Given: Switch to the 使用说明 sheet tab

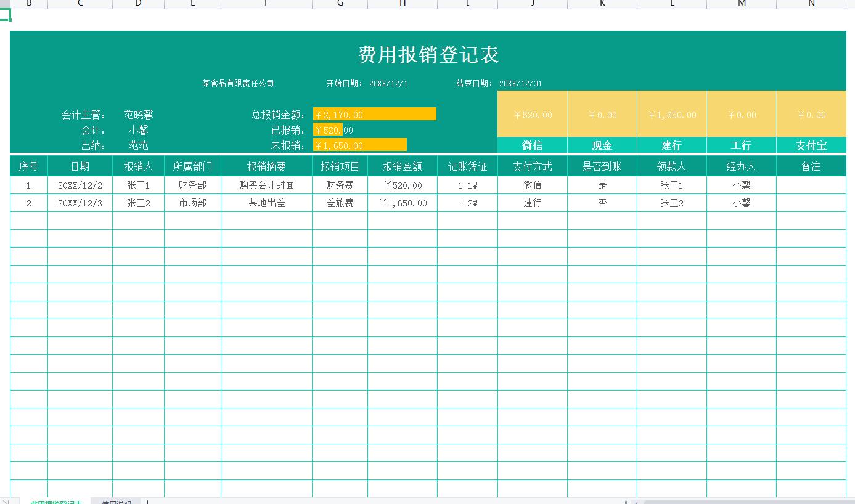Looking at the screenshot, I should [x=117, y=501].
